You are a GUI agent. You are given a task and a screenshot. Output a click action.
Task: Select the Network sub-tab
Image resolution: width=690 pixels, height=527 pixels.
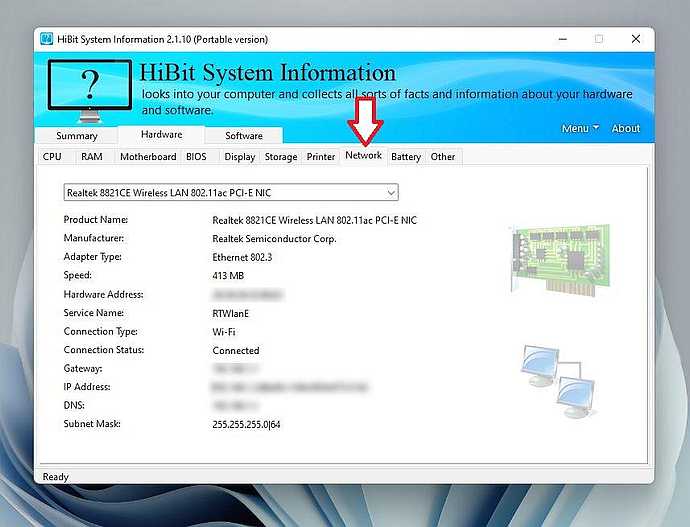[363, 155]
